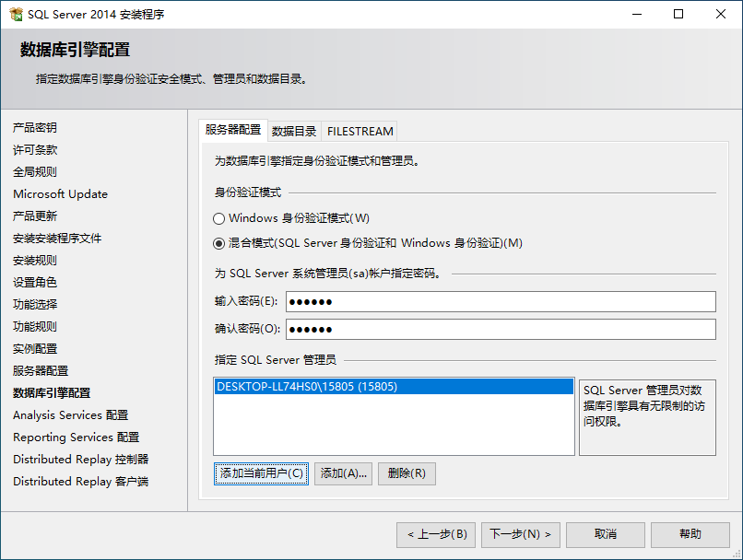The height and width of the screenshot is (560, 743).
Task: Click Reporting Services 配置 step in sidebar
Action: pos(77,437)
